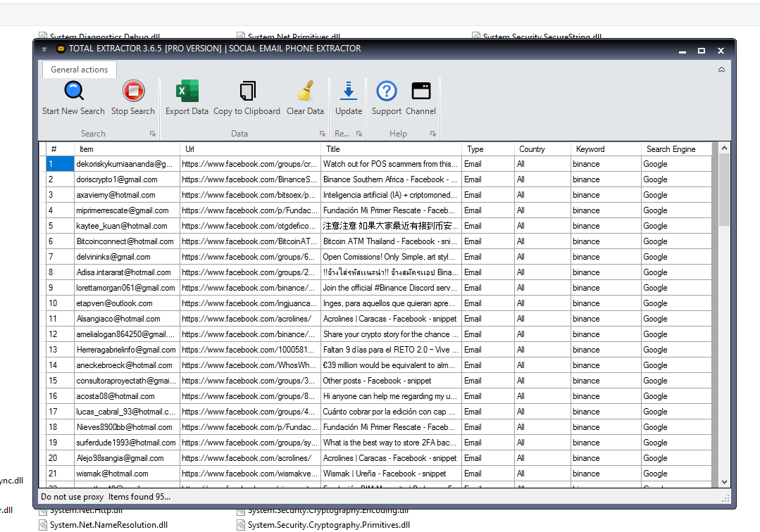This screenshot has height=532, width=760.
Task: Export Data using the Excel icon
Action: (x=186, y=91)
